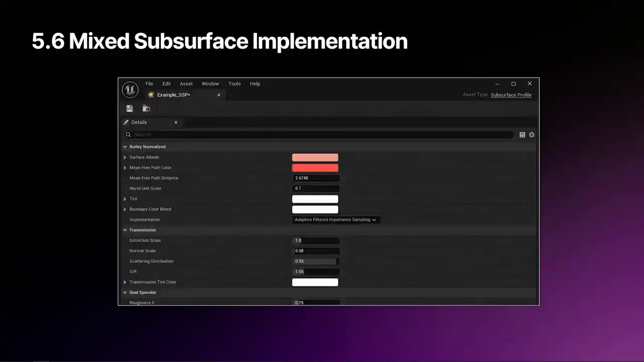Open the Implementation dropdown menu
The height and width of the screenshot is (362, 644).
point(336,220)
